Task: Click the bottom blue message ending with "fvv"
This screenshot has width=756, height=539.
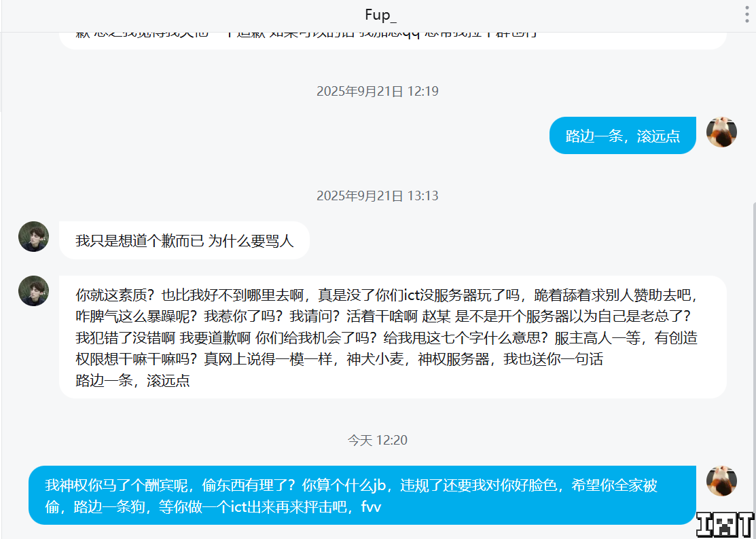Action: pos(362,496)
